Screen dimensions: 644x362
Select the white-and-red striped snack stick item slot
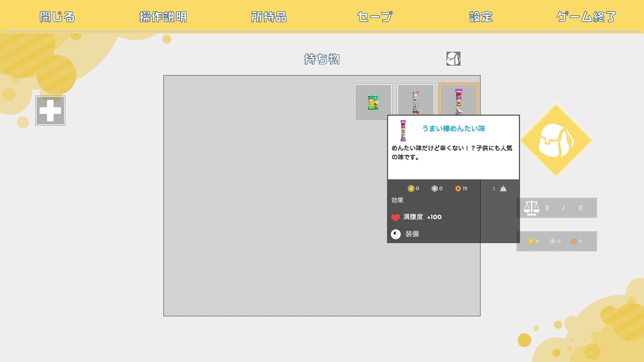[x=416, y=101]
